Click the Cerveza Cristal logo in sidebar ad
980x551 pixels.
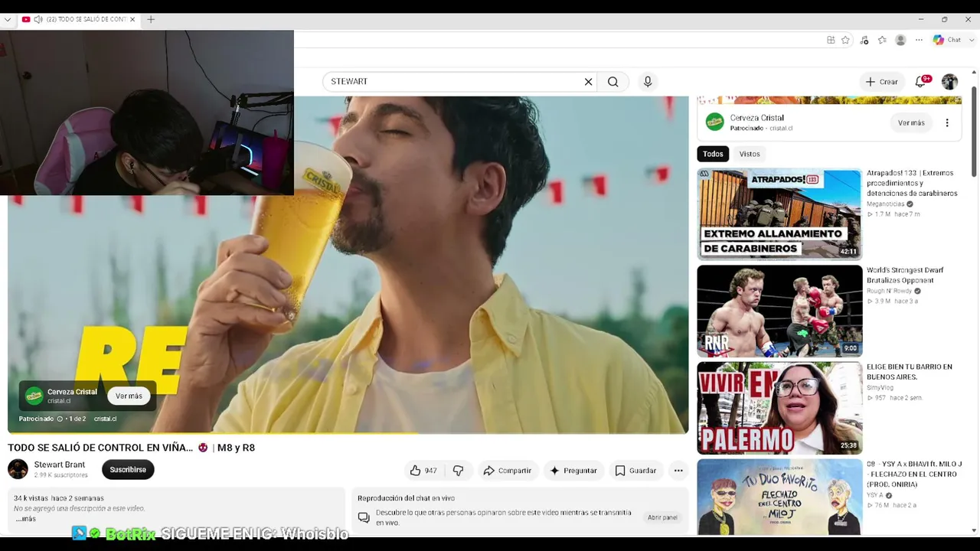[714, 122]
